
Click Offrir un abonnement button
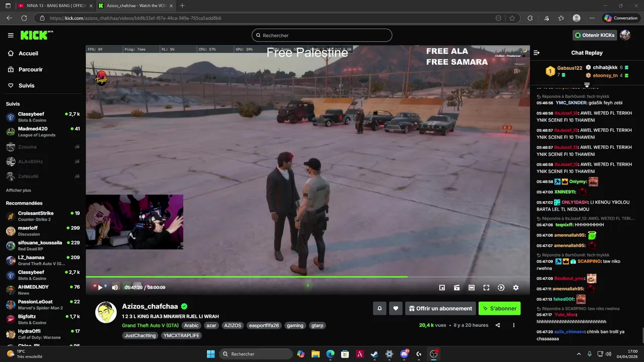[441, 309]
